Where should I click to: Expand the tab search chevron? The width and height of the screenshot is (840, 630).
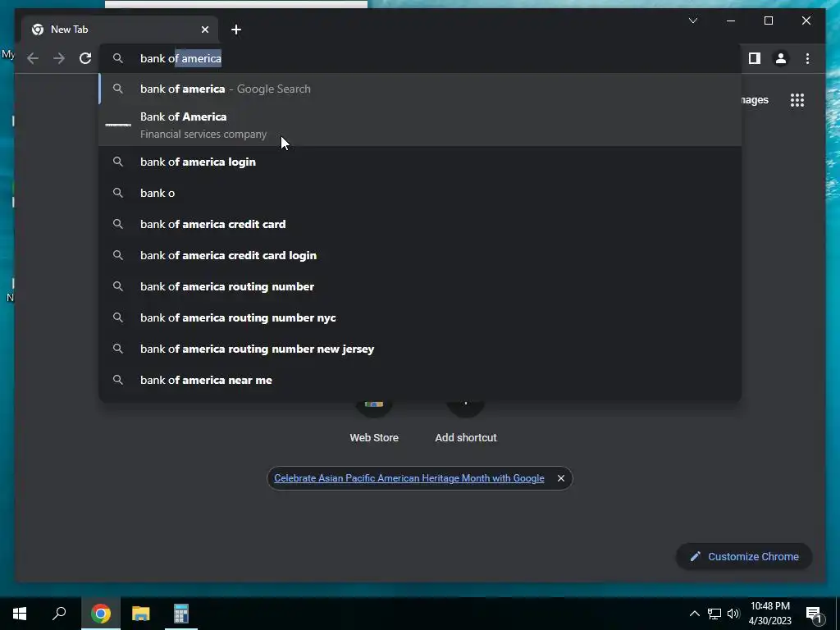pyautogui.click(x=693, y=21)
